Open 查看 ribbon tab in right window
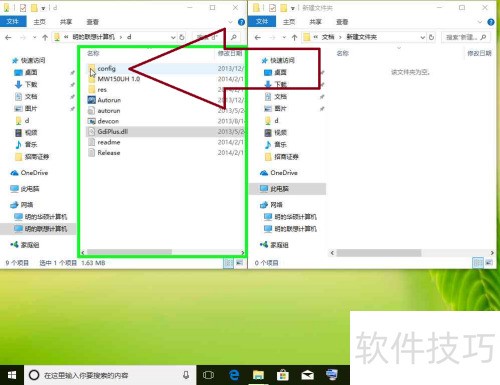This screenshot has height=385, width=500. point(342,22)
